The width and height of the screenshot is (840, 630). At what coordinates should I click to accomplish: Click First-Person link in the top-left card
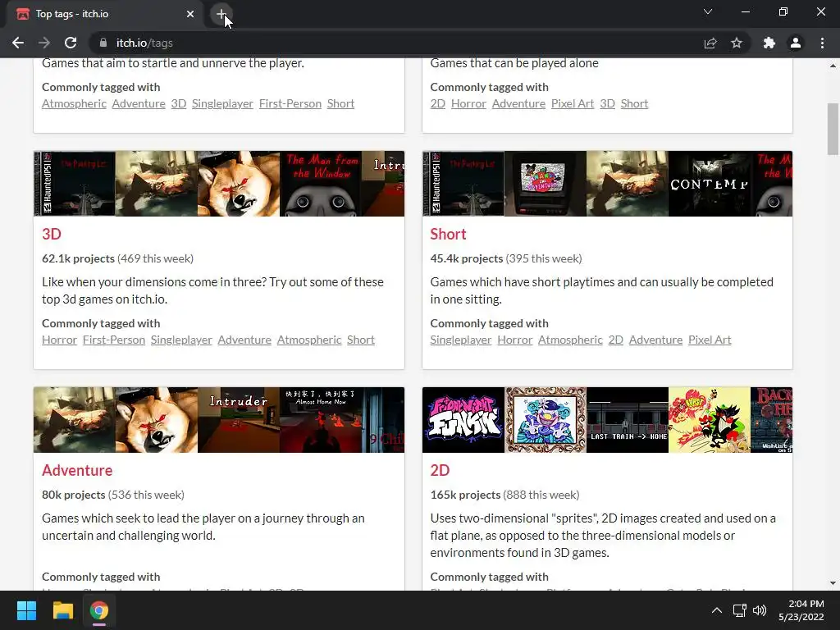click(x=290, y=103)
